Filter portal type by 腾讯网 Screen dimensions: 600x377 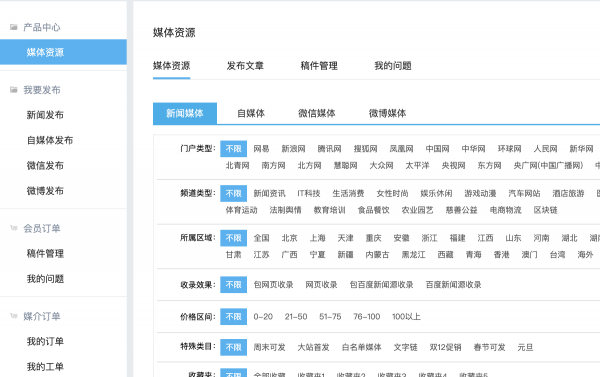329,149
